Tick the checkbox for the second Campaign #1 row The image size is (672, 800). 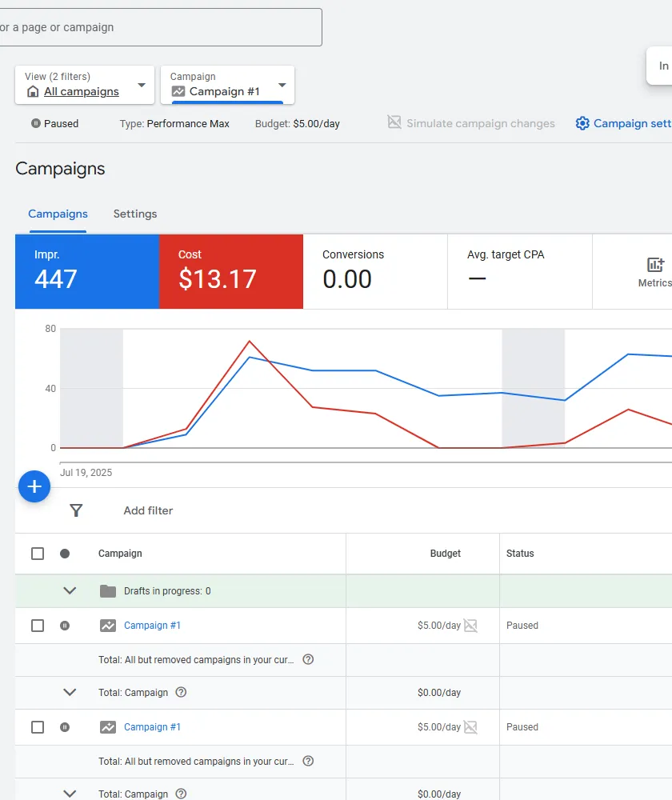pos(38,727)
